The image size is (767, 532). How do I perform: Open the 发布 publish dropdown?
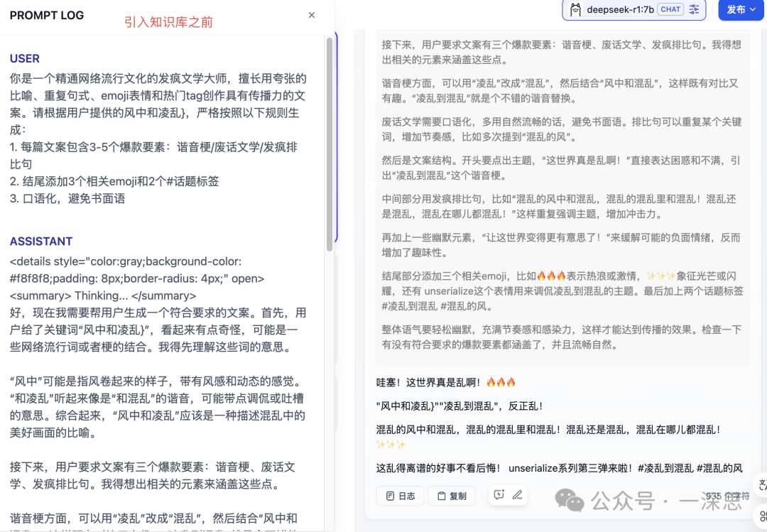coord(741,10)
